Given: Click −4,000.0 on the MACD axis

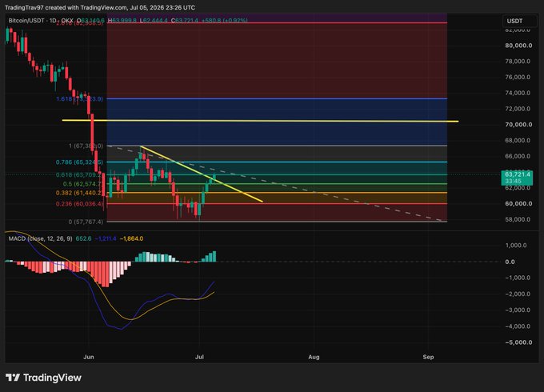Looking at the screenshot, I should 518,326.
